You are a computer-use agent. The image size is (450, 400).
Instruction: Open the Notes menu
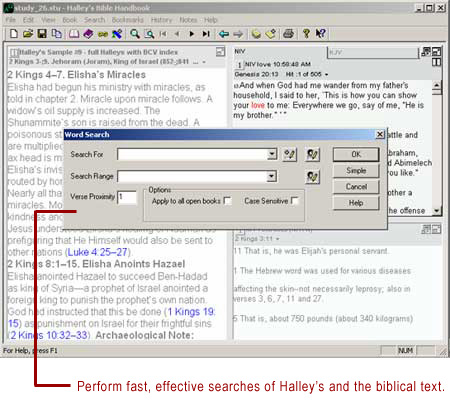click(x=188, y=20)
